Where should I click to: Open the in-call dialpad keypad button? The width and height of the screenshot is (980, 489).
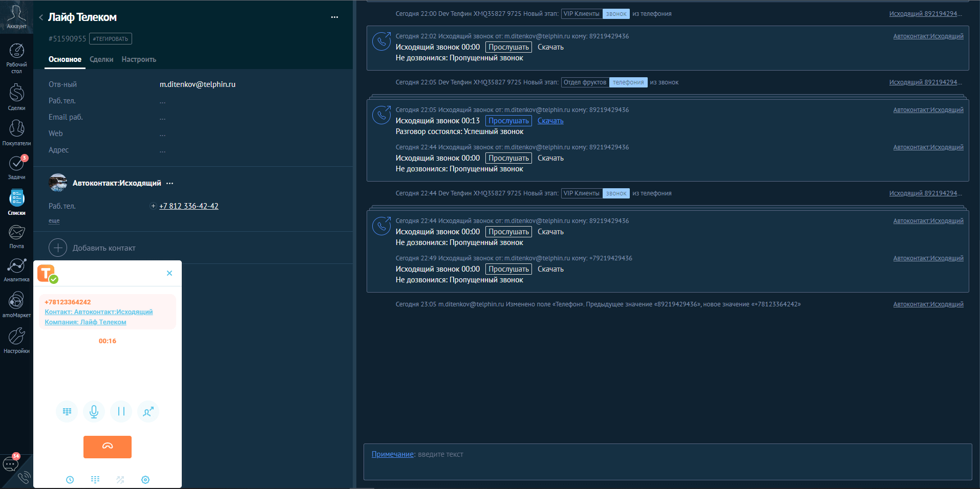tap(67, 411)
